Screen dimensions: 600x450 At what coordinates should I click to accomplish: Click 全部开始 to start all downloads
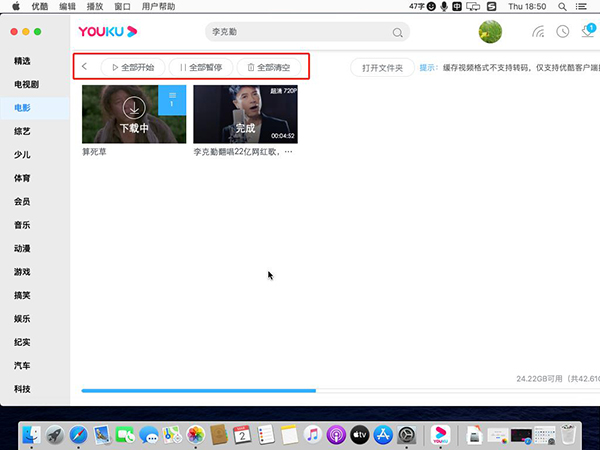click(132, 67)
